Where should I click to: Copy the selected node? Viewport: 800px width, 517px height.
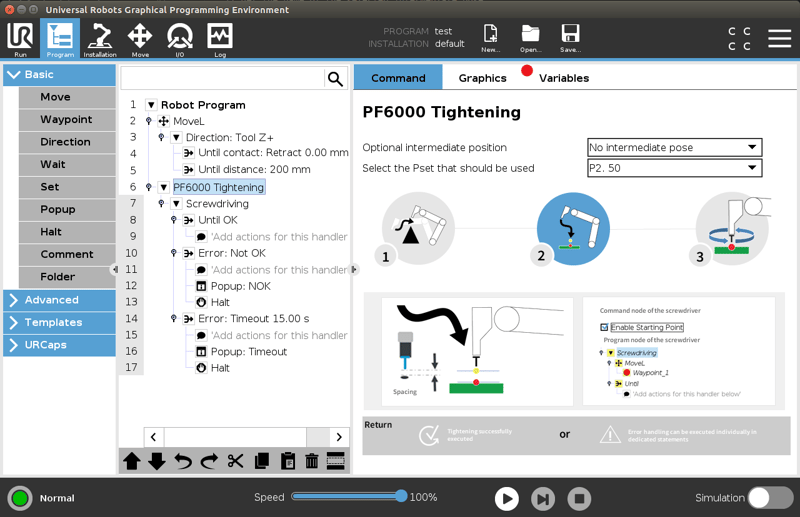click(262, 461)
